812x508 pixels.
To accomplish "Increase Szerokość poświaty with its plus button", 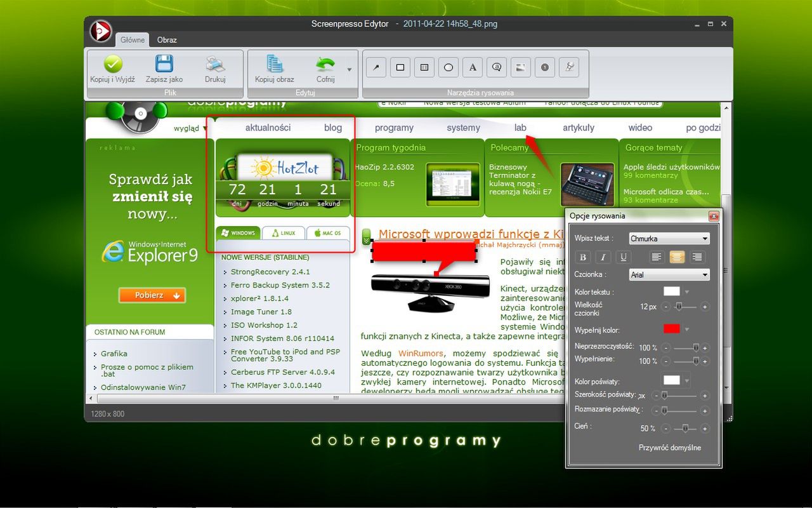I will 705,396.
